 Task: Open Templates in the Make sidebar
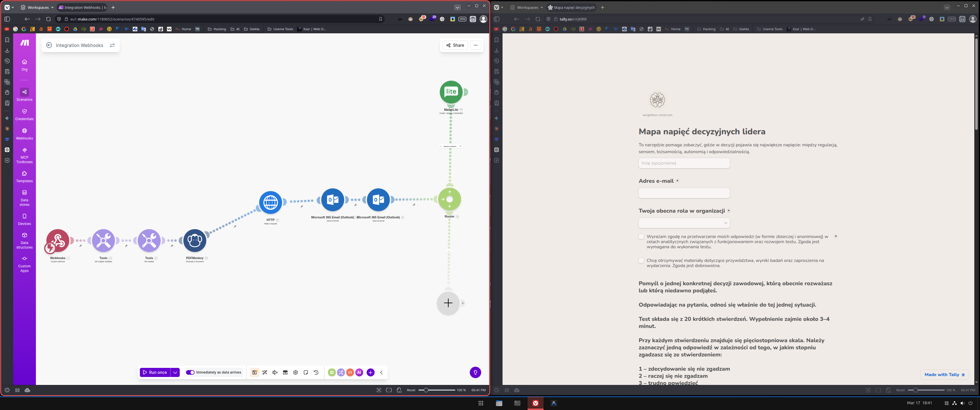[x=24, y=177]
